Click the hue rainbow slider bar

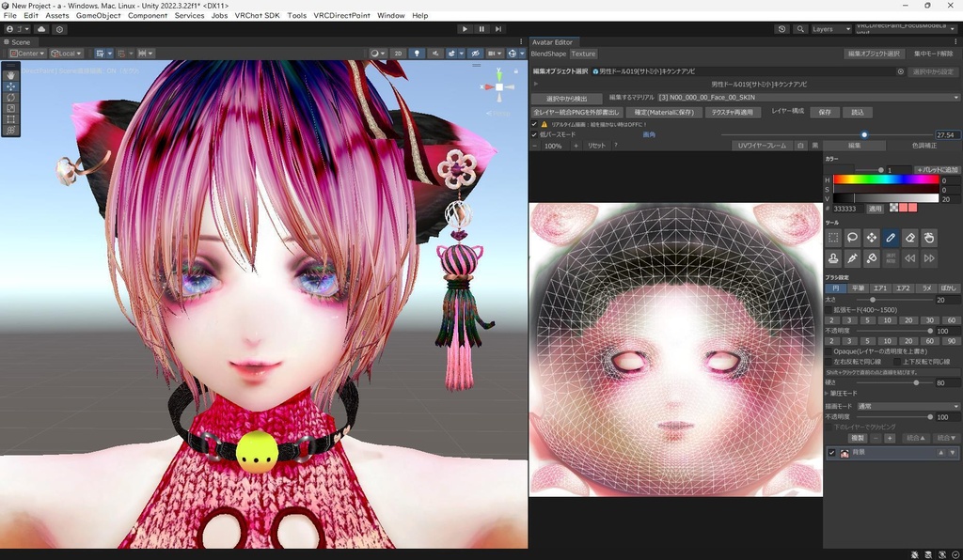pos(886,179)
